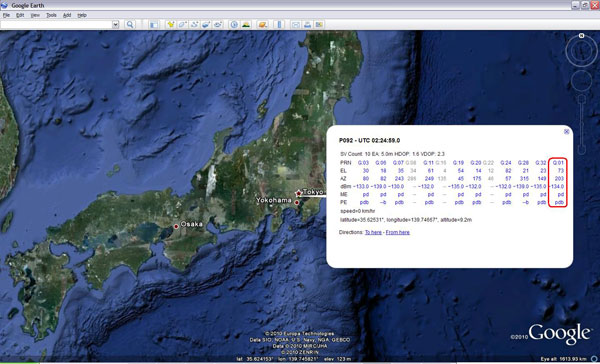Click the Yokohama red dot placemark
600x364 pixels.
(297, 202)
